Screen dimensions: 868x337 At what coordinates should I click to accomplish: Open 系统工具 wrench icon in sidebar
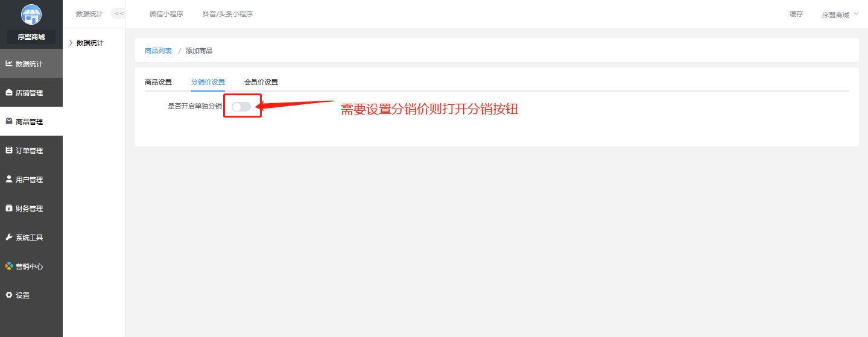9,237
